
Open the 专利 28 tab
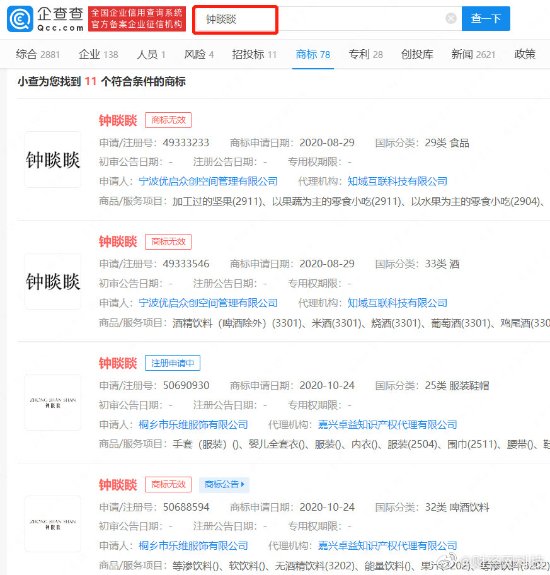tap(366, 54)
